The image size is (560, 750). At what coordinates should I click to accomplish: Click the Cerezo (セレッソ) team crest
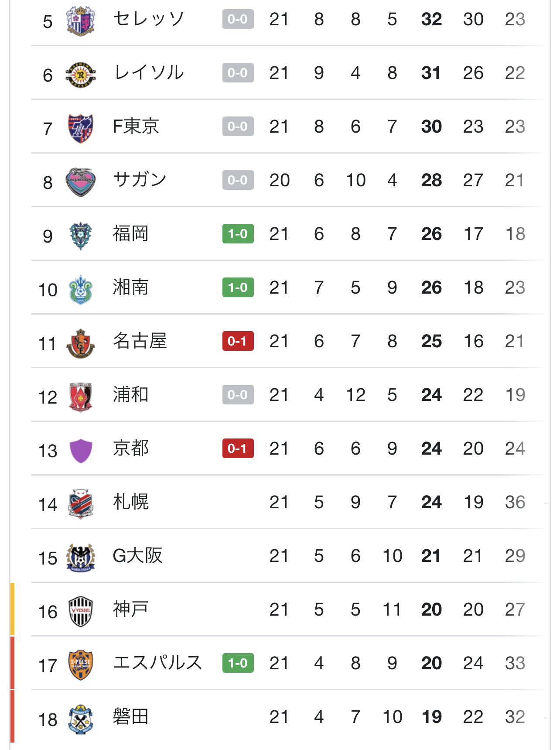click(x=81, y=21)
